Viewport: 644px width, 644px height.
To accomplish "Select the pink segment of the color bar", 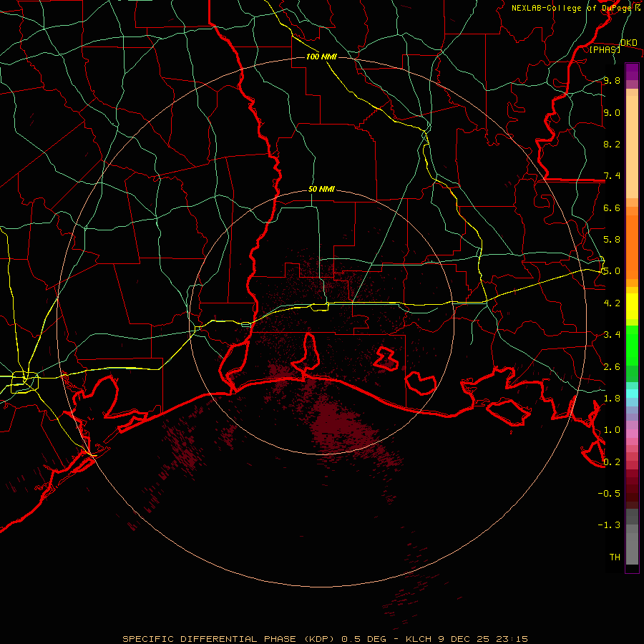I will click(632, 433).
